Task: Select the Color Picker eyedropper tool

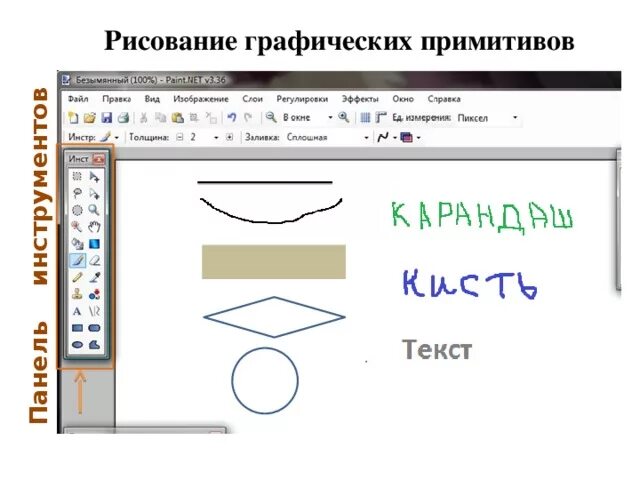Action: [94, 278]
